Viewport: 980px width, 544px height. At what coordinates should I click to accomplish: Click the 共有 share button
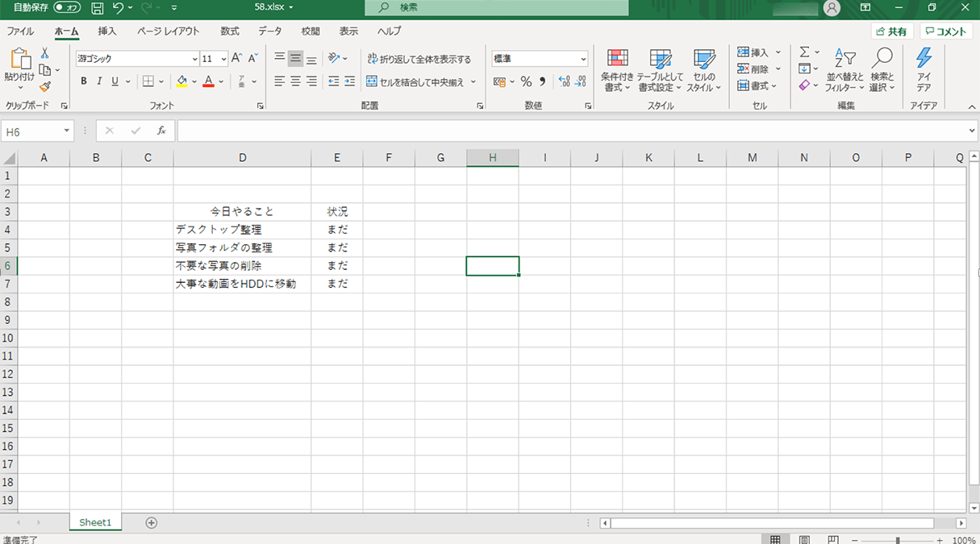click(x=892, y=31)
